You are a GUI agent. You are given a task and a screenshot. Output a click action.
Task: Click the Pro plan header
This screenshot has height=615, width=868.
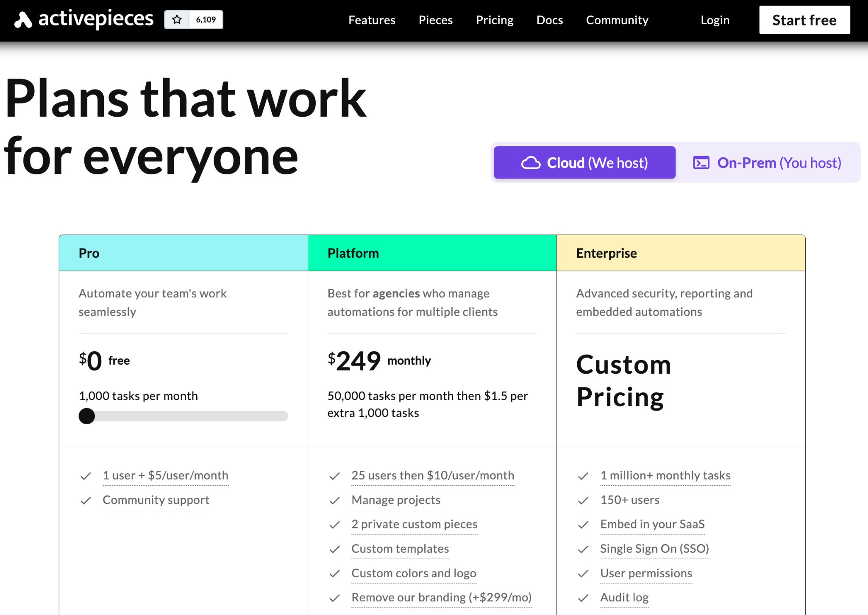click(x=184, y=253)
